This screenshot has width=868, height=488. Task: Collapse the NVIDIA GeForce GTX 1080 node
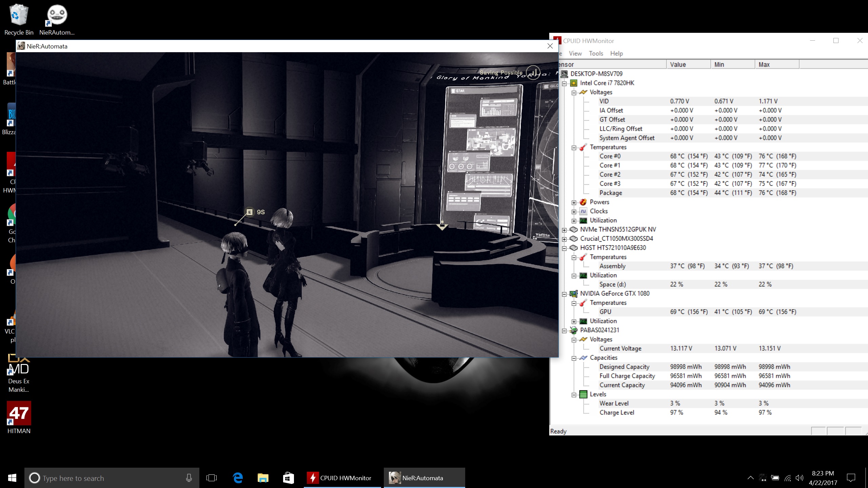click(x=564, y=294)
